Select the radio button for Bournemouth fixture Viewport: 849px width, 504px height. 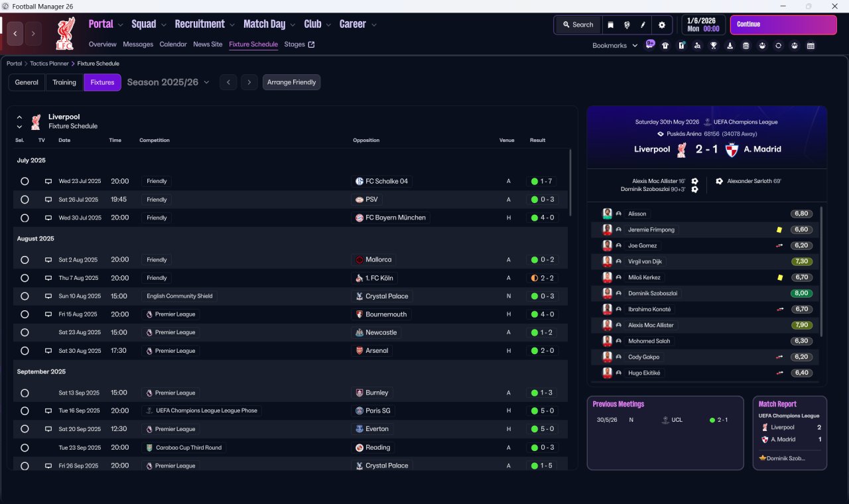click(x=25, y=314)
